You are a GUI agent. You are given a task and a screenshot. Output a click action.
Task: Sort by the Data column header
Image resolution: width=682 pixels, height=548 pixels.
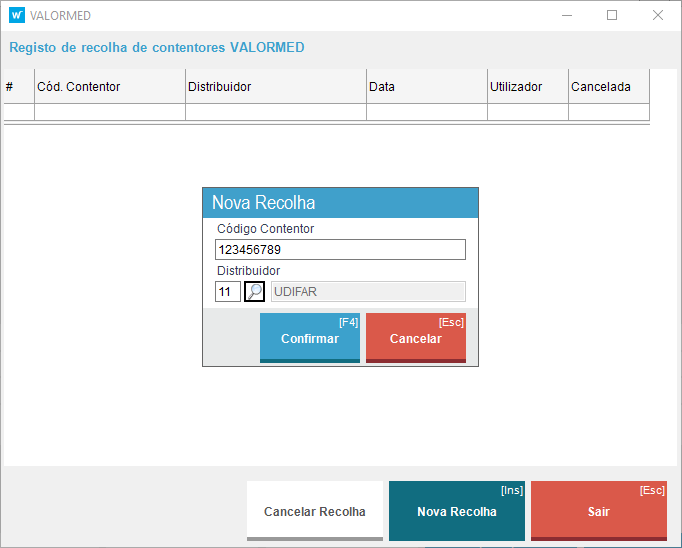click(426, 87)
